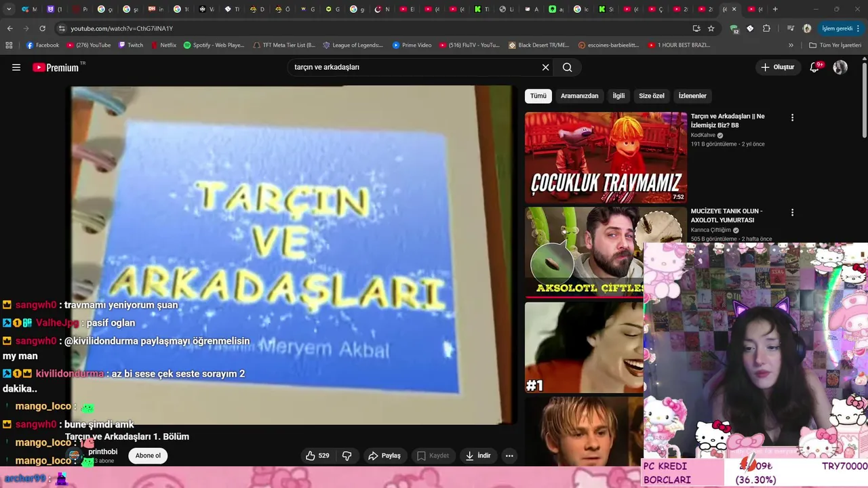Select the Tümü filter chip

pos(538,96)
